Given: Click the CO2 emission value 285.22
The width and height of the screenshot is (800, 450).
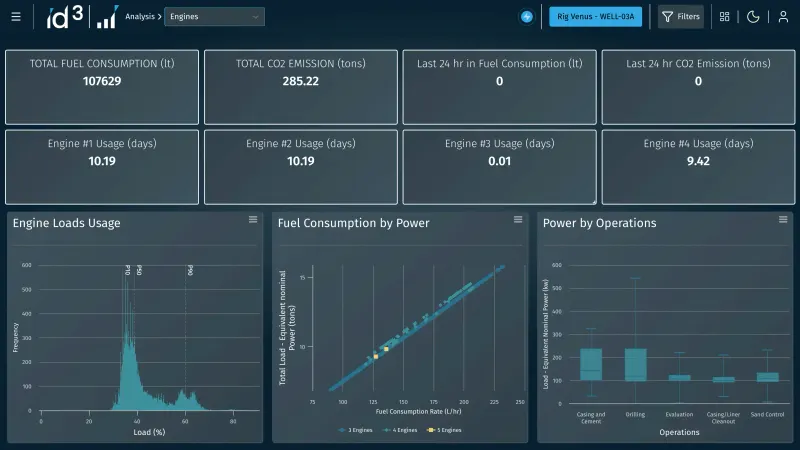Looking at the screenshot, I should tap(301, 81).
